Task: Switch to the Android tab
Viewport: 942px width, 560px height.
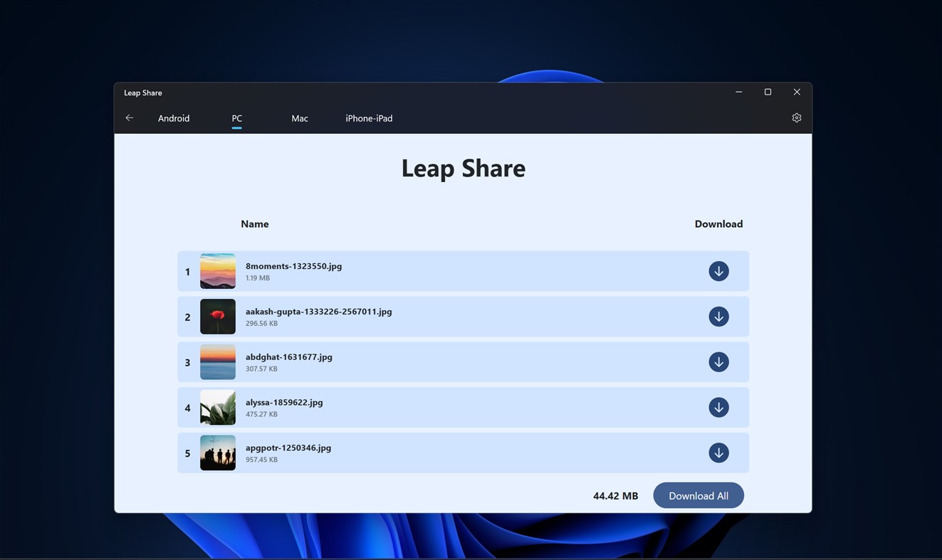Action: [x=173, y=118]
